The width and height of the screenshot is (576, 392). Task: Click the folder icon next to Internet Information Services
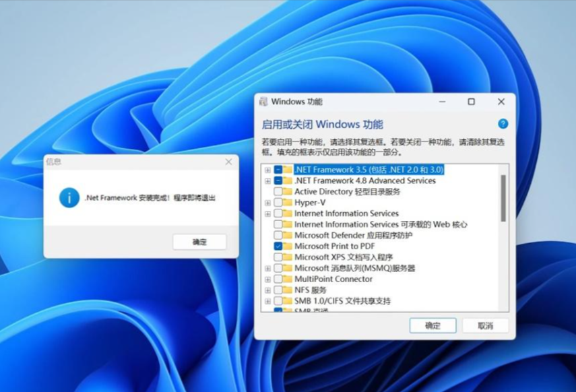(x=288, y=214)
